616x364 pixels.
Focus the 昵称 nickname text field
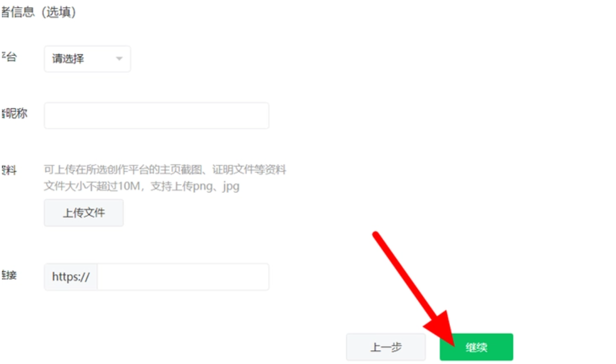coord(156,115)
